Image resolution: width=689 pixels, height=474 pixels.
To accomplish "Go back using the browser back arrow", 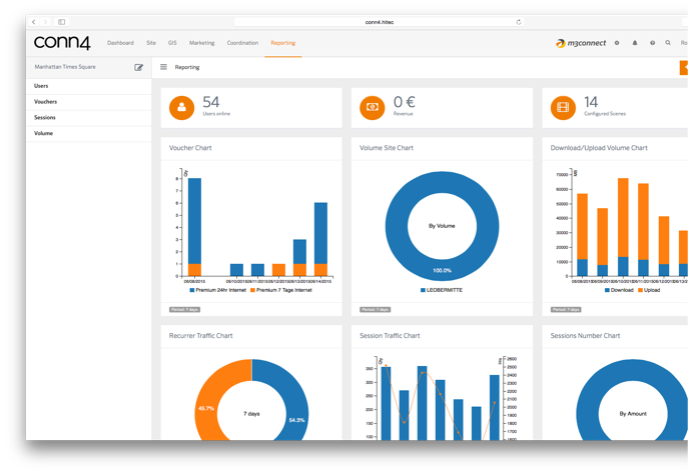I will 34,22.
